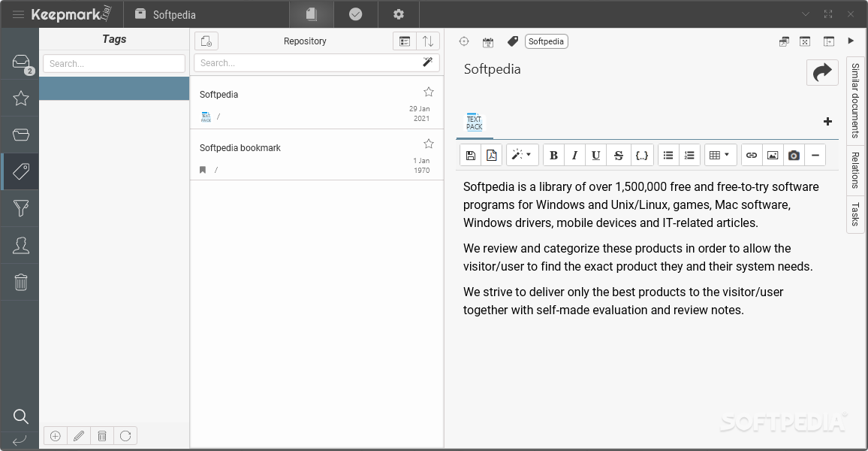Change the Repository list layout
The width and height of the screenshot is (868, 451).
pos(405,41)
